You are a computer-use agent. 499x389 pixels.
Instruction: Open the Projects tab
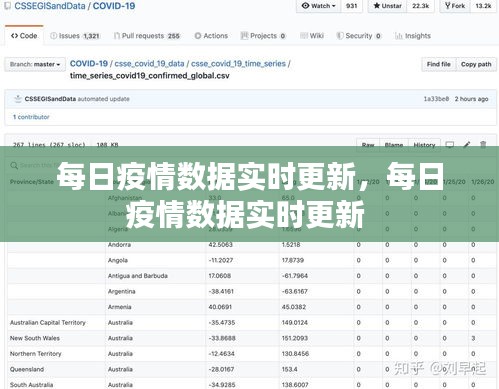click(x=263, y=36)
